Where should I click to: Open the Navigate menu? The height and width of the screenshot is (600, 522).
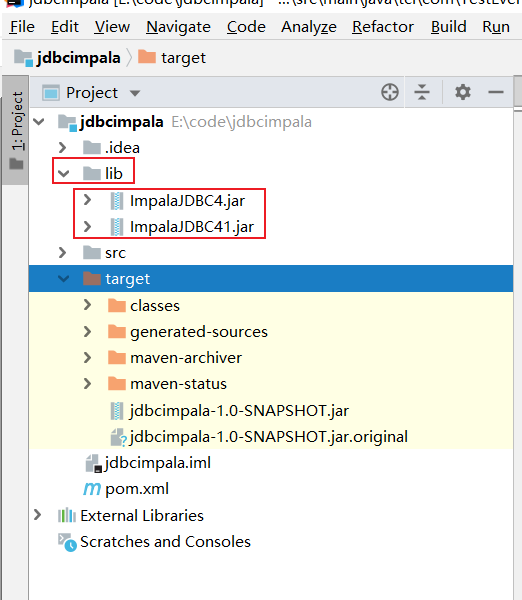pos(178,27)
